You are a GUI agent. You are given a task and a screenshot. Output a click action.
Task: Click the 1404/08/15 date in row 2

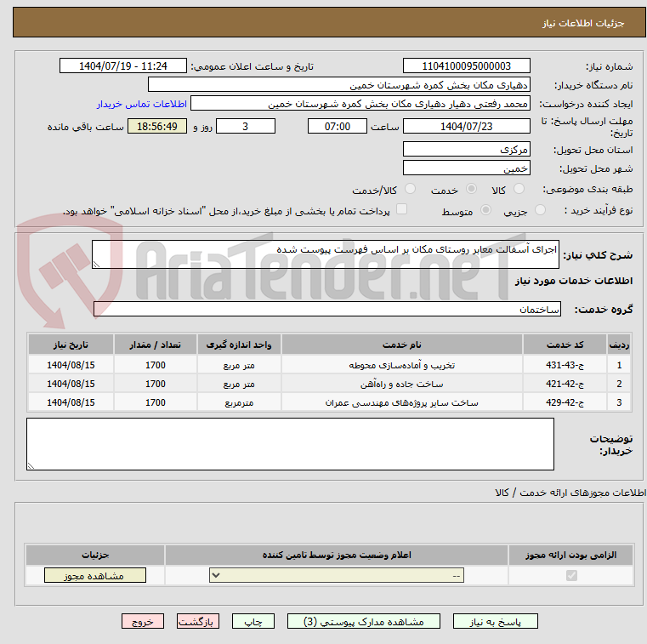pos(71,384)
